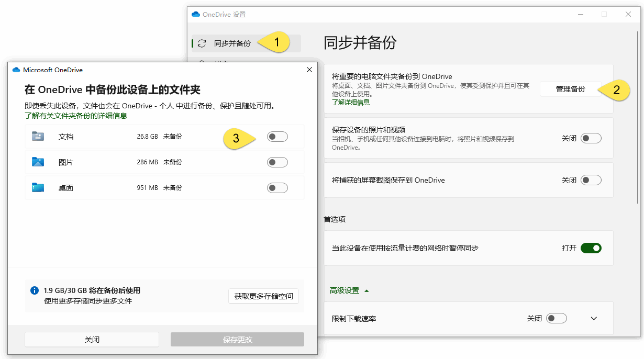The width and height of the screenshot is (644, 359).
Task: Expand the 限制下载速率 chevron
Action: [x=594, y=318]
